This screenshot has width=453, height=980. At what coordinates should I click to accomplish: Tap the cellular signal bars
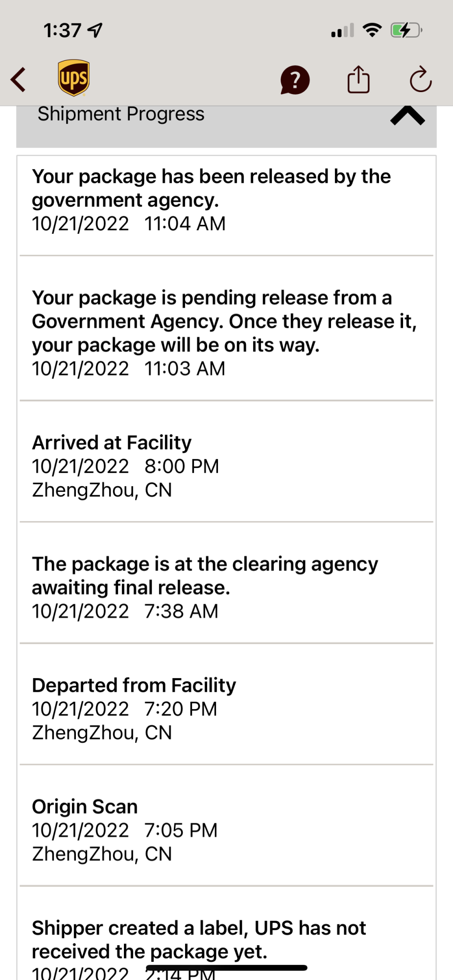tap(342, 30)
